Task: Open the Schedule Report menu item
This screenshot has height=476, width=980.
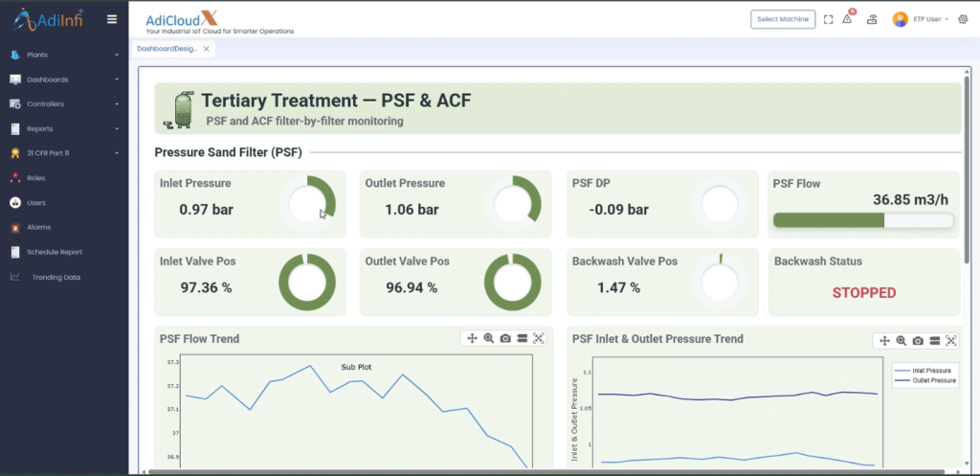Action: [55, 252]
